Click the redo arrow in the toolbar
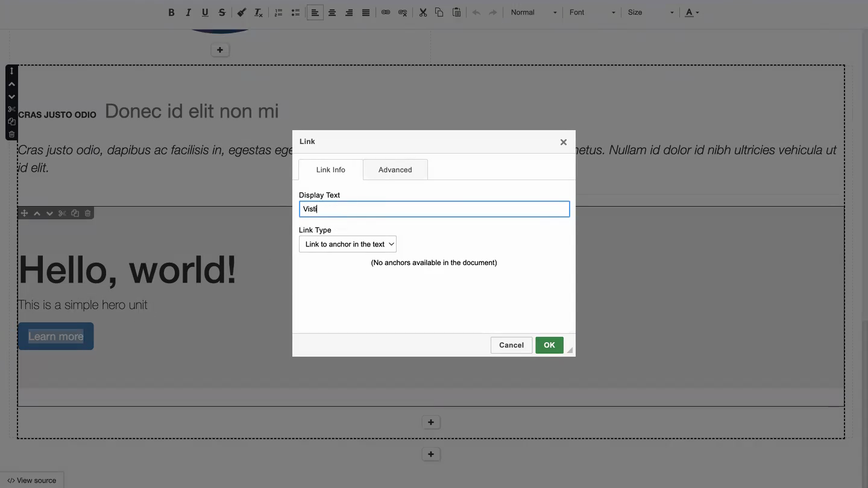 pos(493,13)
